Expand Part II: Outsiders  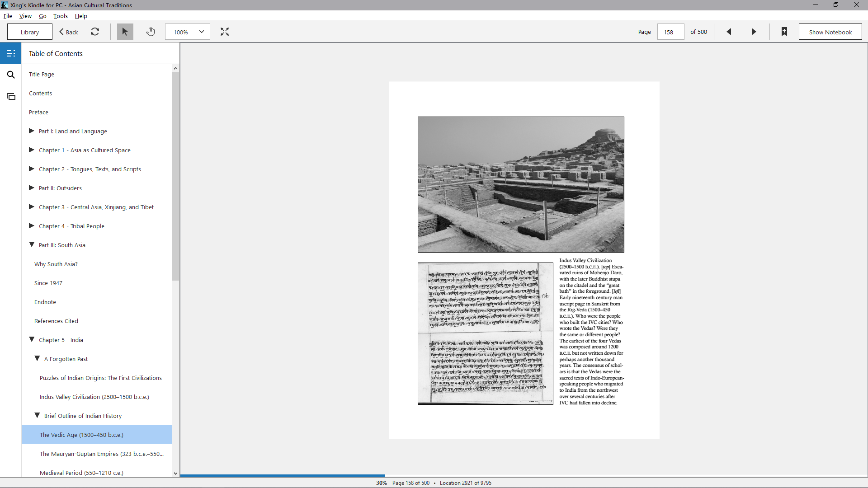pos(32,188)
